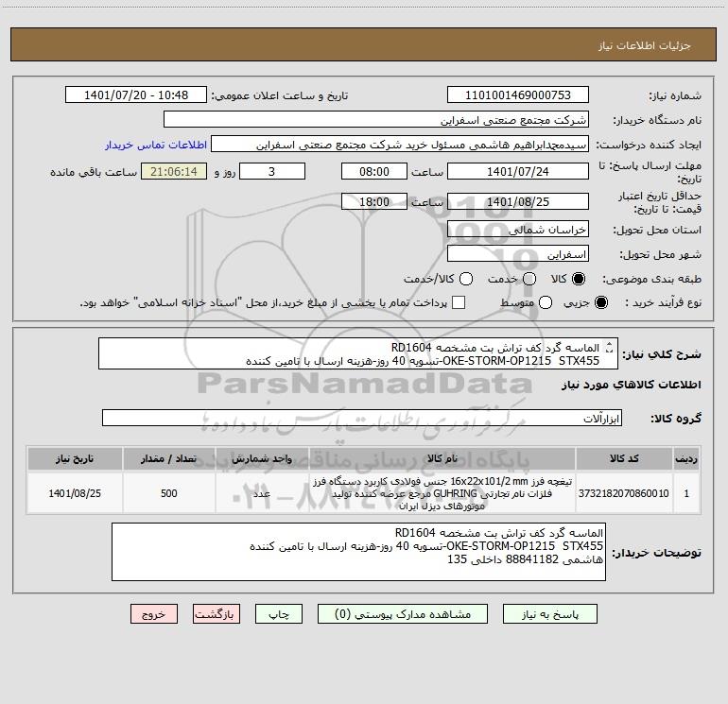This screenshot has height=704, width=728.
Task: Click the buyer organization name field
Action: (x=376, y=120)
